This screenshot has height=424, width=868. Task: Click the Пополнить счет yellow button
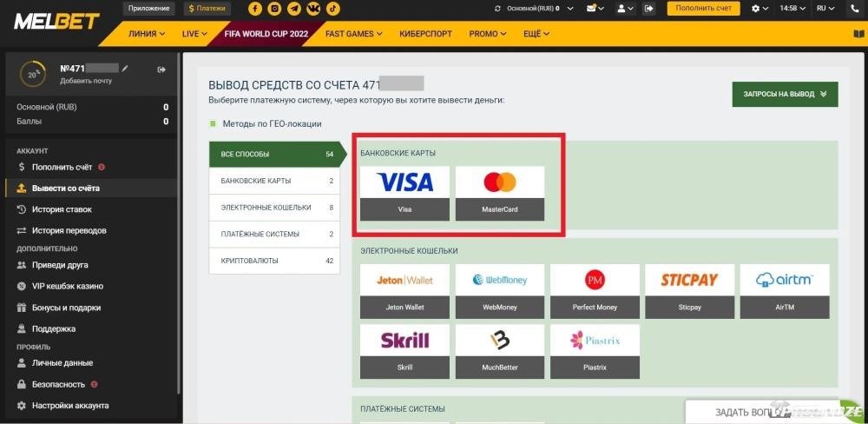coord(703,9)
